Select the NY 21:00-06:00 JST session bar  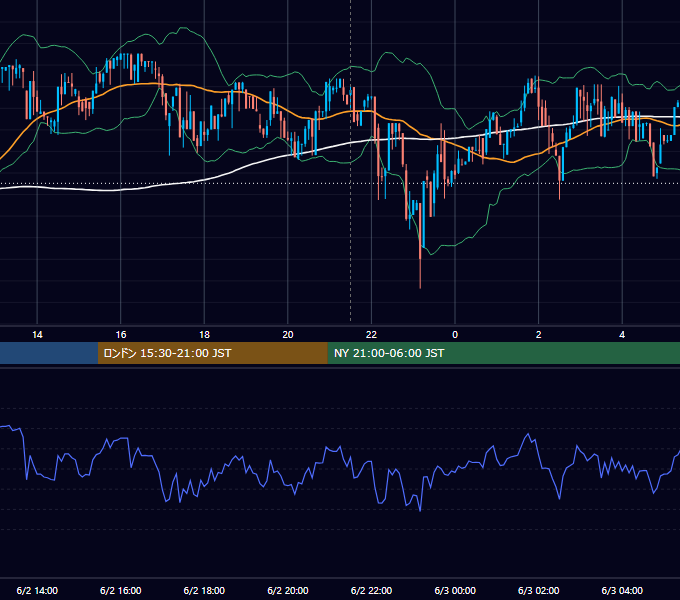coord(503,353)
